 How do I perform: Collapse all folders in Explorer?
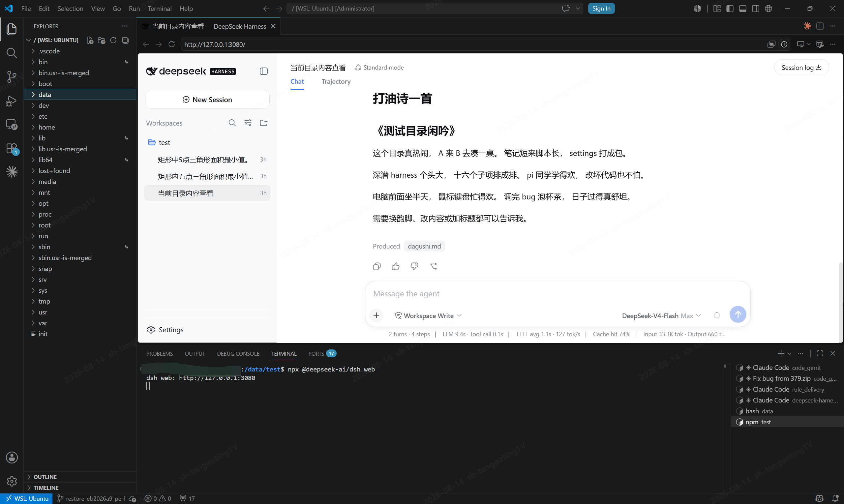pos(125,41)
